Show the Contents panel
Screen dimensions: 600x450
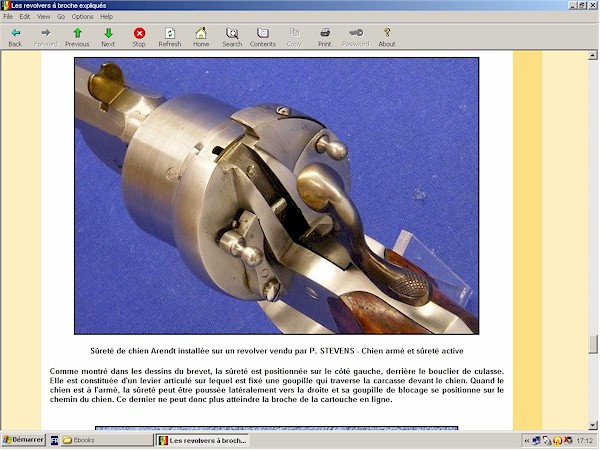pos(263,37)
